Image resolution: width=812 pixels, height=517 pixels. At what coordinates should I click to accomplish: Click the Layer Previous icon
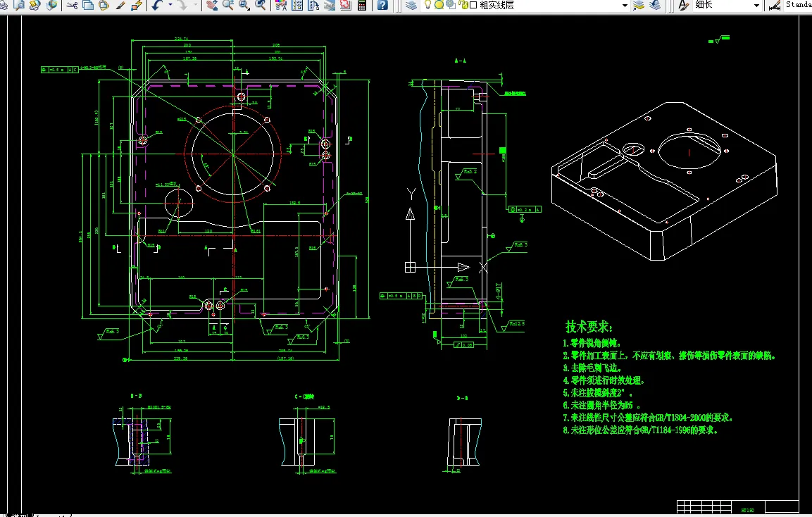coord(655,5)
